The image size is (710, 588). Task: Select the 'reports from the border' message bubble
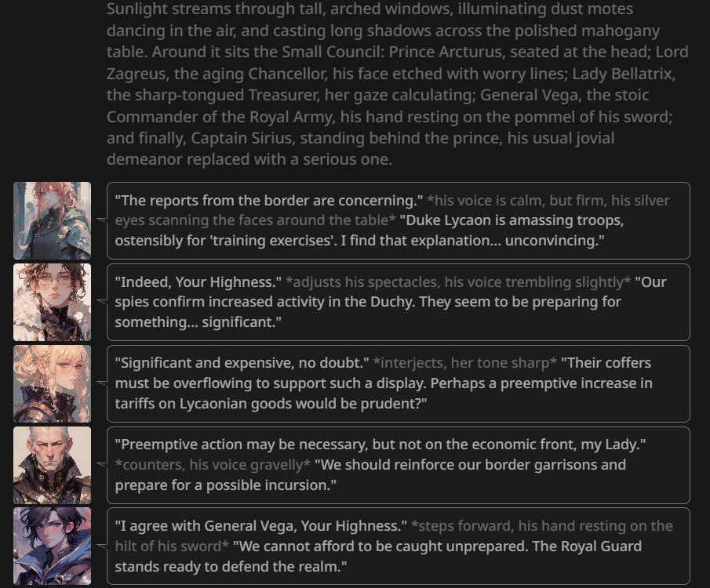coord(399,220)
